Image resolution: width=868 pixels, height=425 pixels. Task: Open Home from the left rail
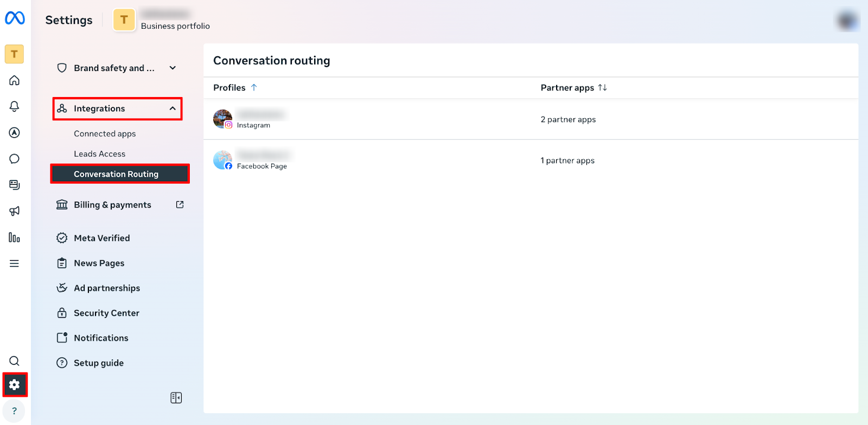15,81
